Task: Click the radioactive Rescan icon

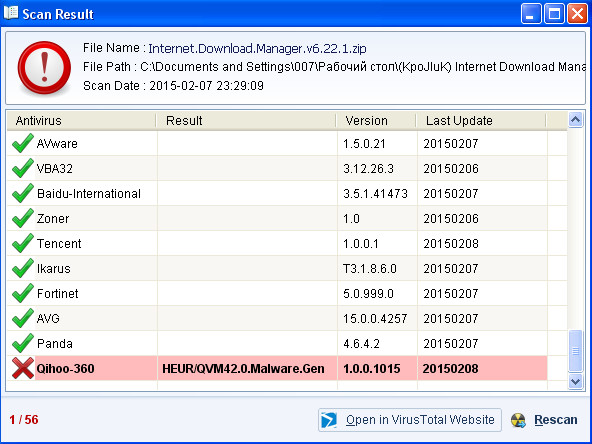Action: tap(518, 420)
